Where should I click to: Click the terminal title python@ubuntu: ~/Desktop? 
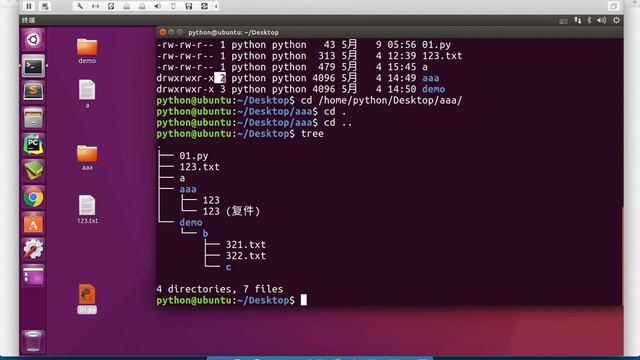233,32
